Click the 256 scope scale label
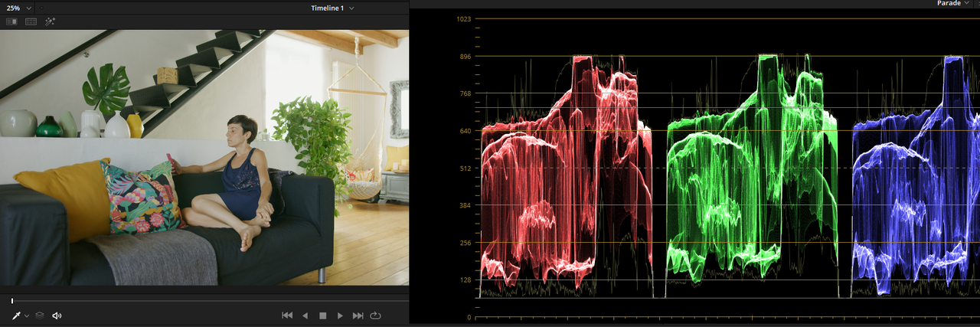The height and width of the screenshot is (327, 980). (464, 243)
